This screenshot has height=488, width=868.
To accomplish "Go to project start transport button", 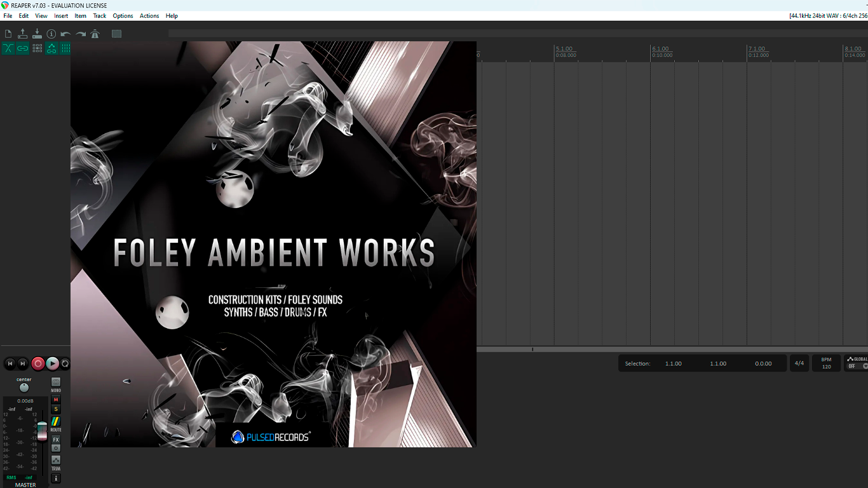I will (10, 363).
